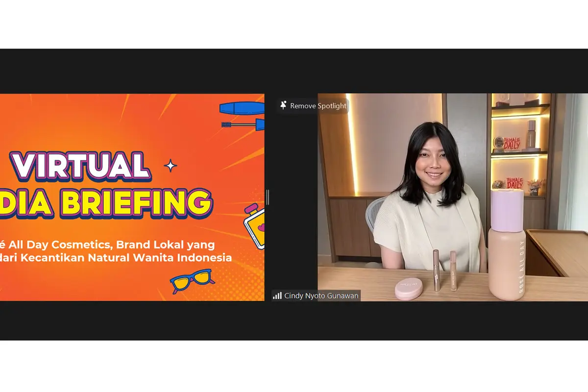The image size is (588, 392).
Task: Select the Cindy Nyoto Gunawan name label
Action: [321, 295]
